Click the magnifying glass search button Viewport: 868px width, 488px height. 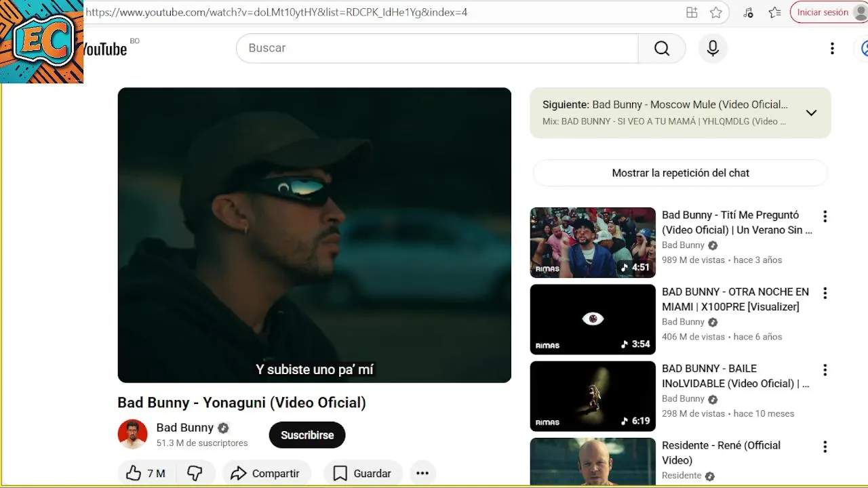click(662, 48)
